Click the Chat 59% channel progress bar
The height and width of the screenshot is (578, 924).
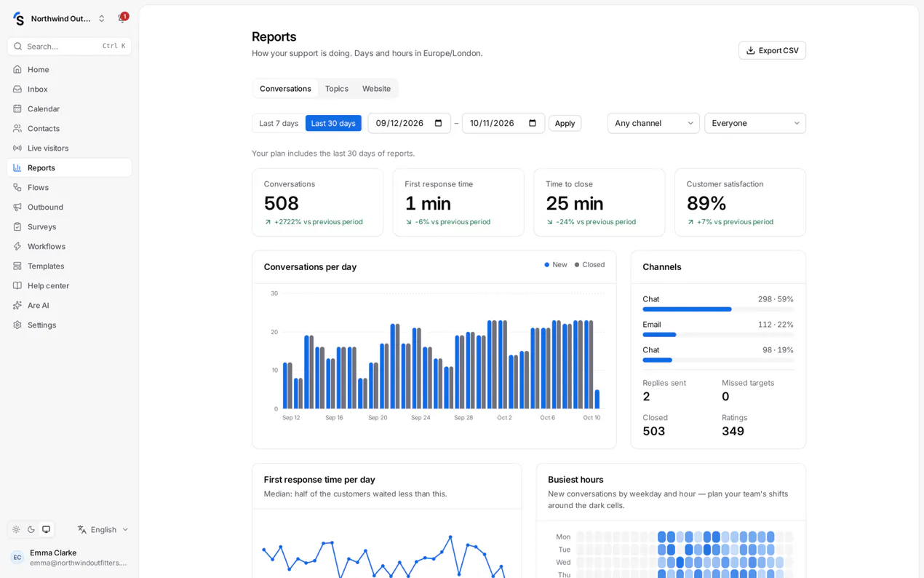718,309
